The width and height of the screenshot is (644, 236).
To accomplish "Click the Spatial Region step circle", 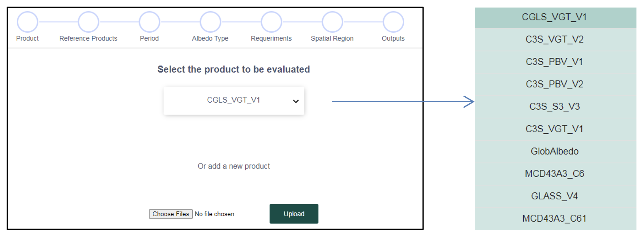I will 332,22.
